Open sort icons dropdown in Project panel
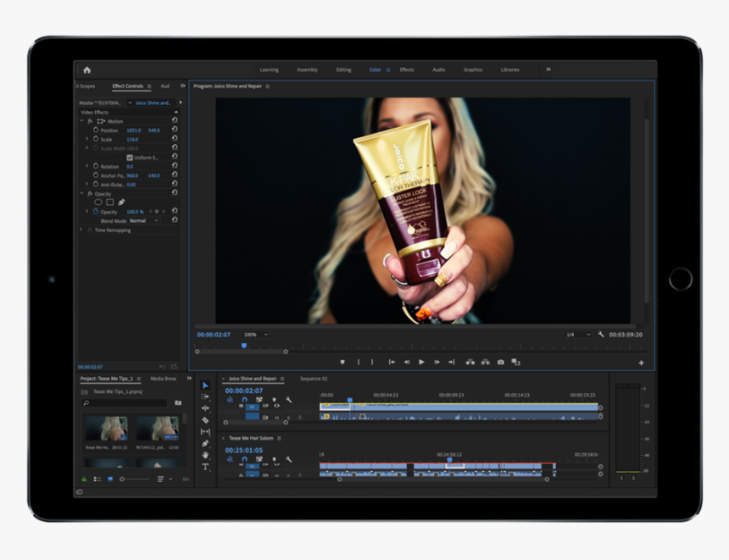The width and height of the screenshot is (729, 560). [x=164, y=480]
